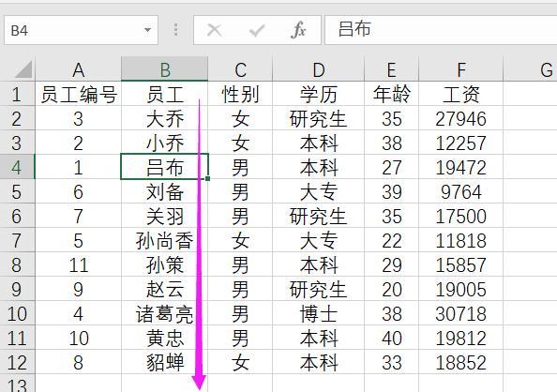Select the cell containing 关羽
557x392 pixels.
click(x=164, y=216)
